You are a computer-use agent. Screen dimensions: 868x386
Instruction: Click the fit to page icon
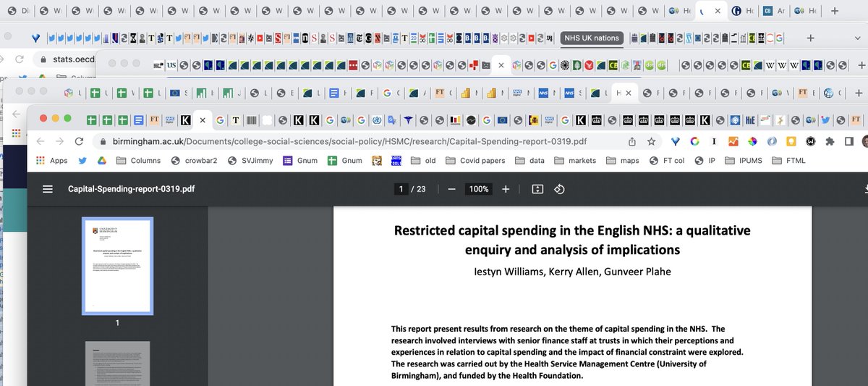[x=537, y=189]
